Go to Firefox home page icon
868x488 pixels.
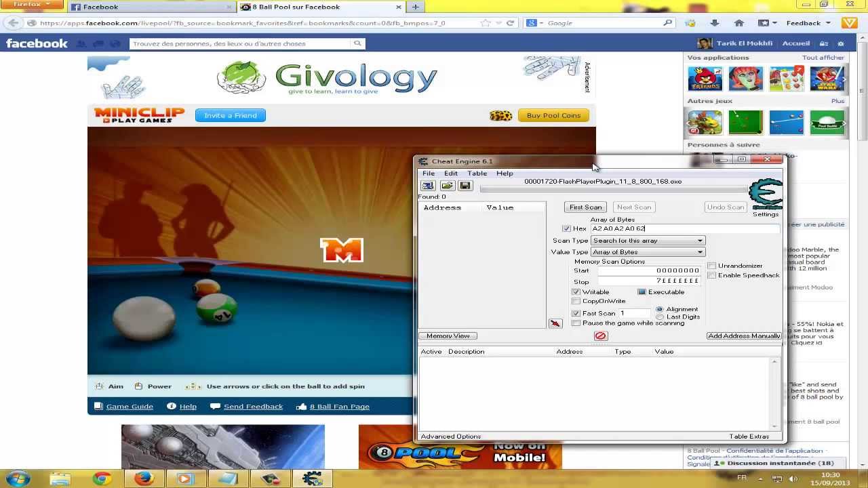(739, 23)
